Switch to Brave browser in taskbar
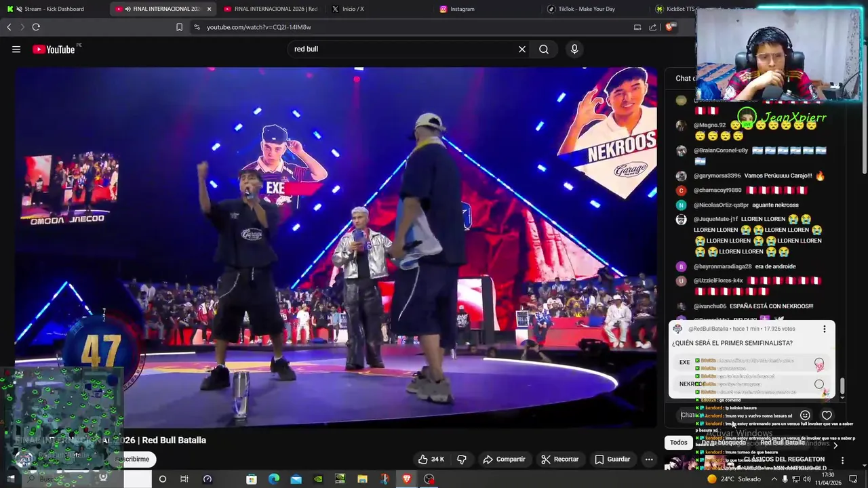This screenshot has width=868, height=488. [406, 479]
